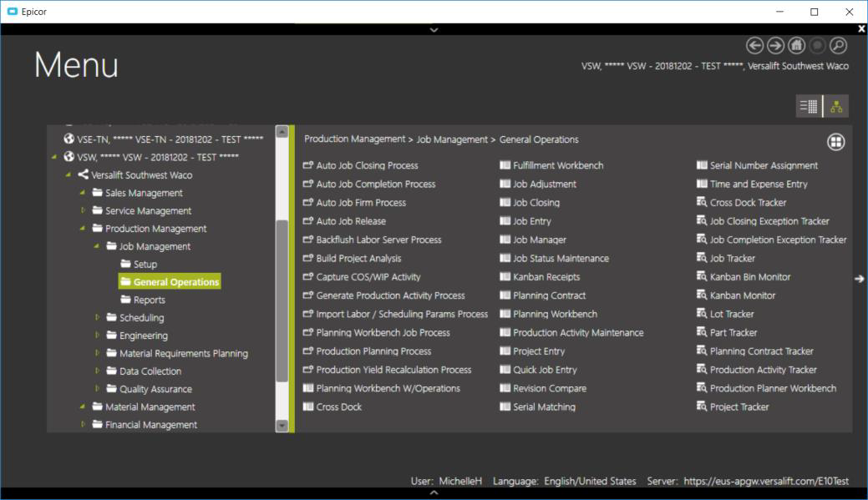Click the Production Management breadcrumb link
The image size is (868, 500).
click(355, 139)
